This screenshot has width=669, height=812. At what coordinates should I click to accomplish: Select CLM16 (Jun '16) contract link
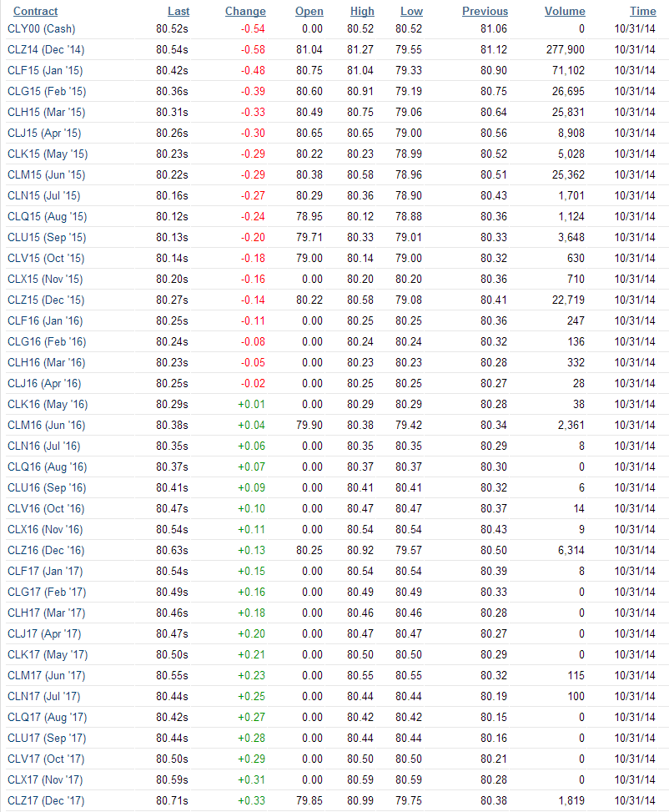[x=47, y=425]
